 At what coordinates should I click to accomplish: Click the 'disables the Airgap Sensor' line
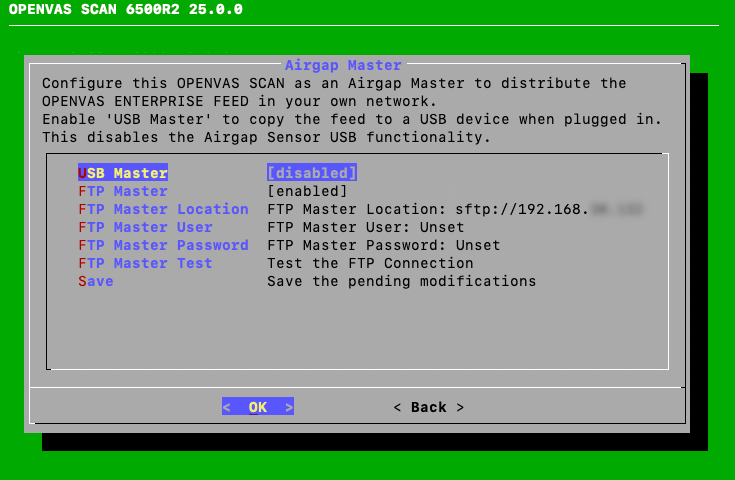point(266,137)
